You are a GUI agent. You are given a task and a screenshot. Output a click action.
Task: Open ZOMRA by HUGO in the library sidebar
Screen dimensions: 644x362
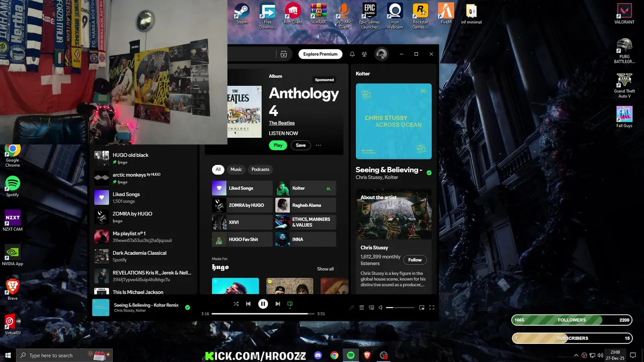(x=143, y=217)
